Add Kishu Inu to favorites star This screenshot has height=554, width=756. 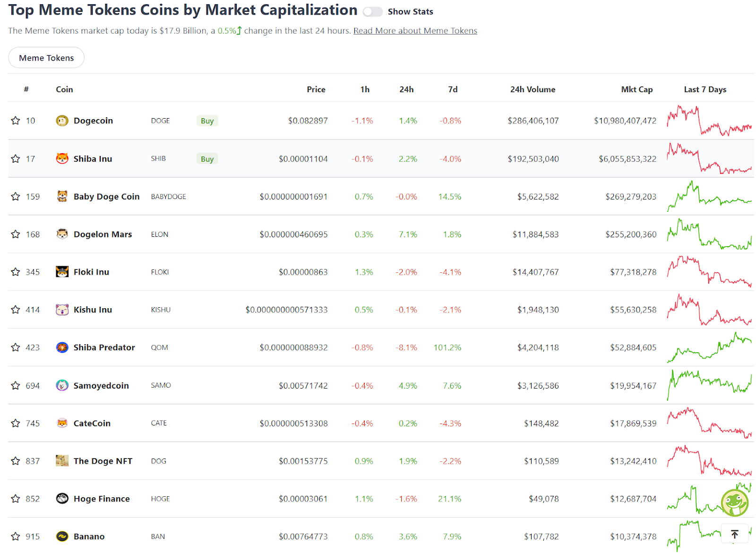coord(16,310)
